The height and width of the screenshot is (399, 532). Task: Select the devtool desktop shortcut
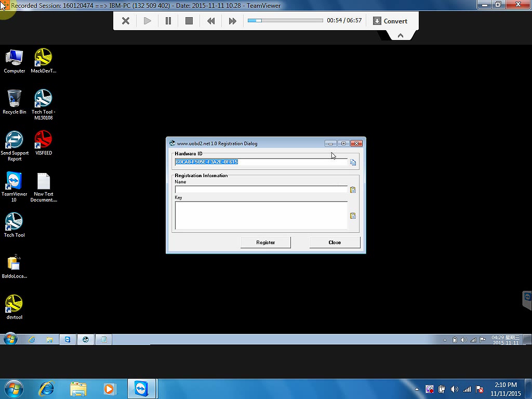pos(14,308)
